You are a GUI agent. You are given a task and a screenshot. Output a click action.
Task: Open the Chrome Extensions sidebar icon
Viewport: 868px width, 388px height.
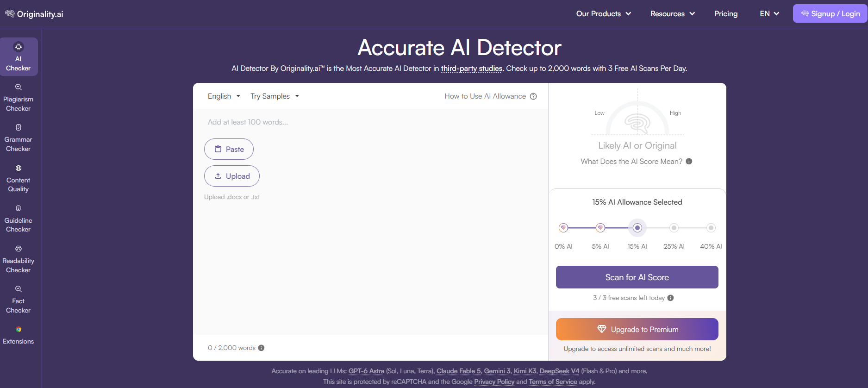coord(19,330)
